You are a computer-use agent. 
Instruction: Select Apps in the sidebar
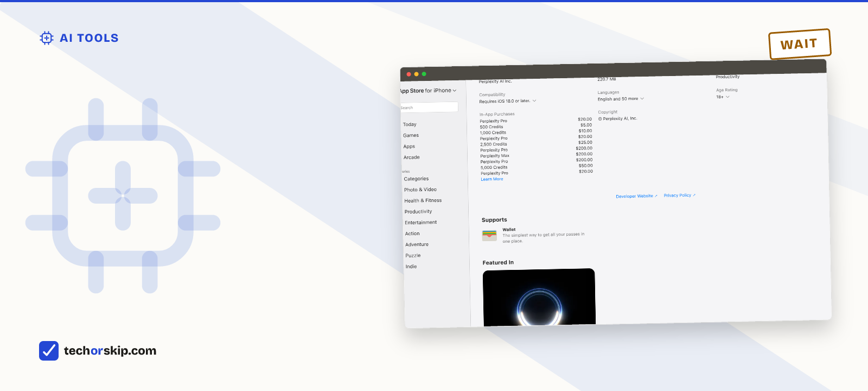coord(409,147)
